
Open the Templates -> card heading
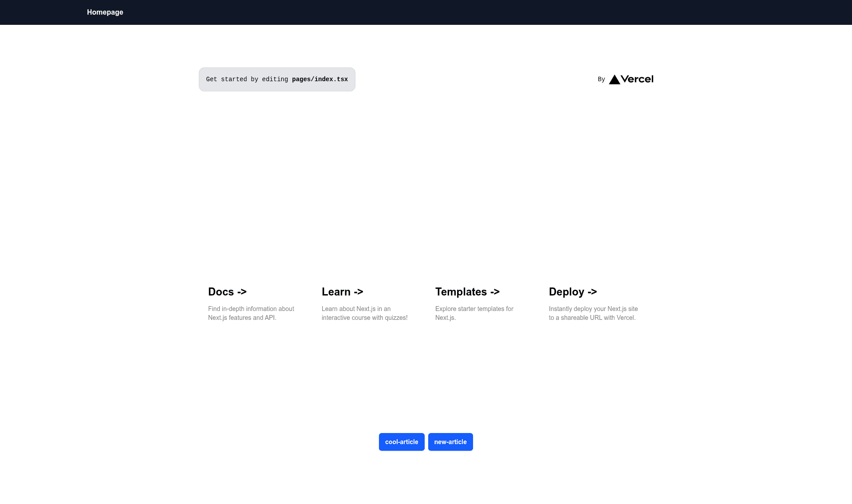tap(467, 292)
